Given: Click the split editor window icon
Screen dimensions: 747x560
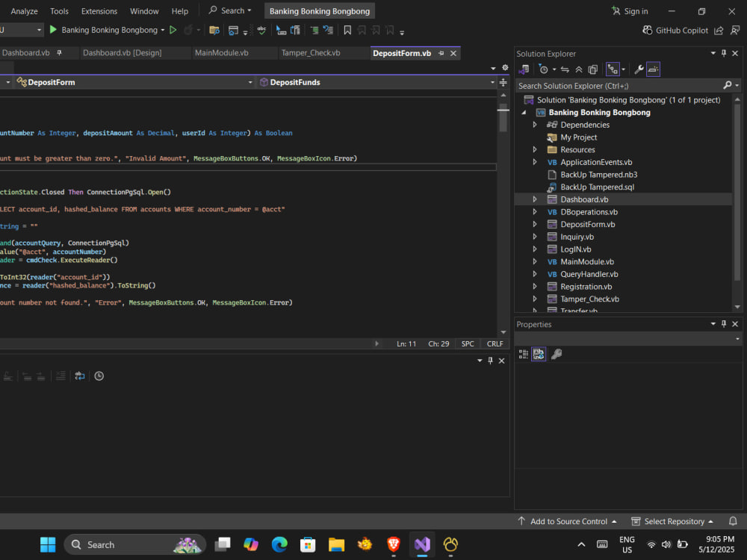Looking at the screenshot, I should (x=503, y=82).
